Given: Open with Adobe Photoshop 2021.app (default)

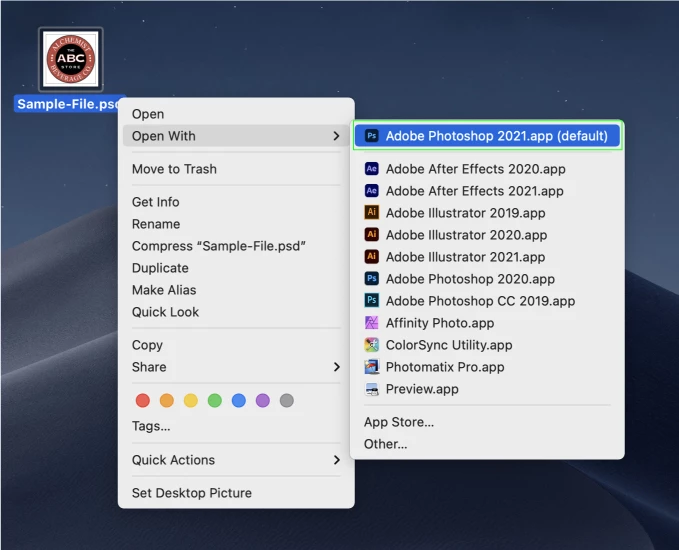Looking at the screenshot, I should coord(487,136).
